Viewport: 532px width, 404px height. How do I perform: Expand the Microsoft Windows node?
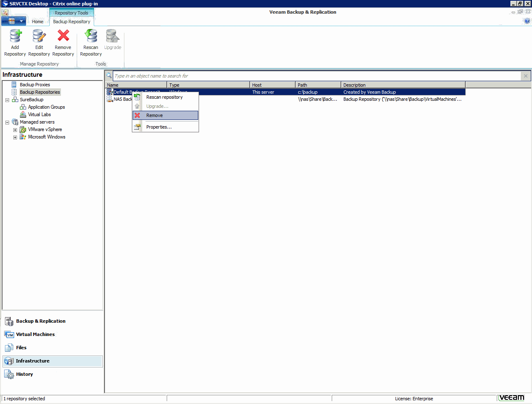pyautogui.click(x=15, y=137)
